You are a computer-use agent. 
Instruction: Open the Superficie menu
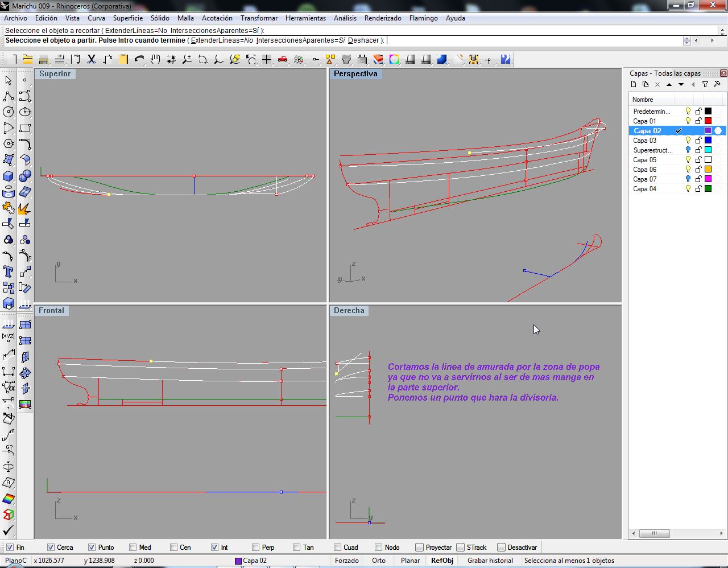click(127, 18)
